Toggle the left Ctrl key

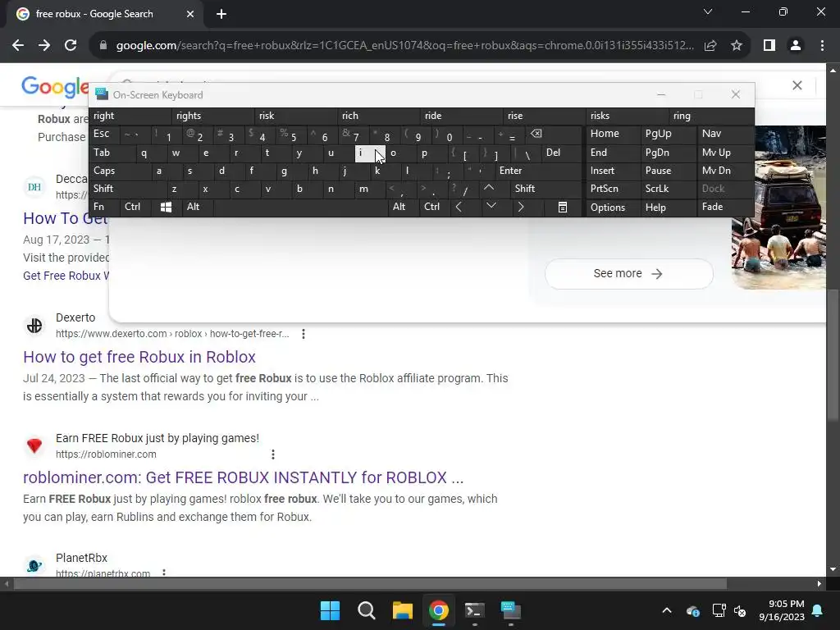(135, 207)
